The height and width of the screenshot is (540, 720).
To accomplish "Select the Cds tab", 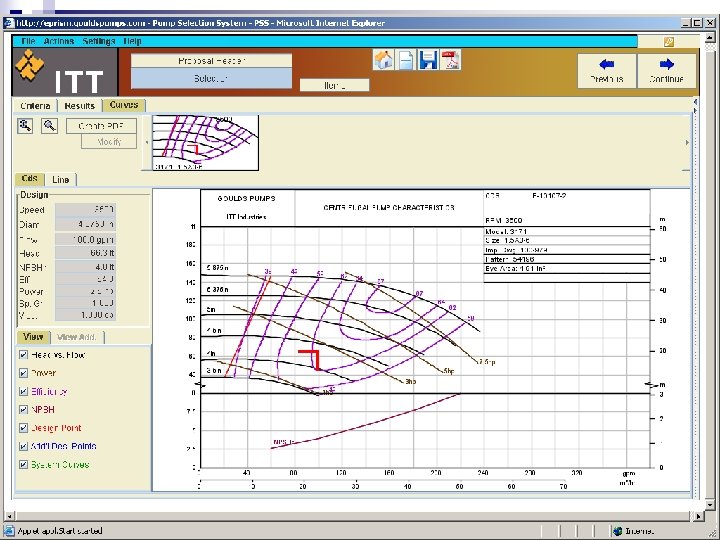I will (30, 179).
